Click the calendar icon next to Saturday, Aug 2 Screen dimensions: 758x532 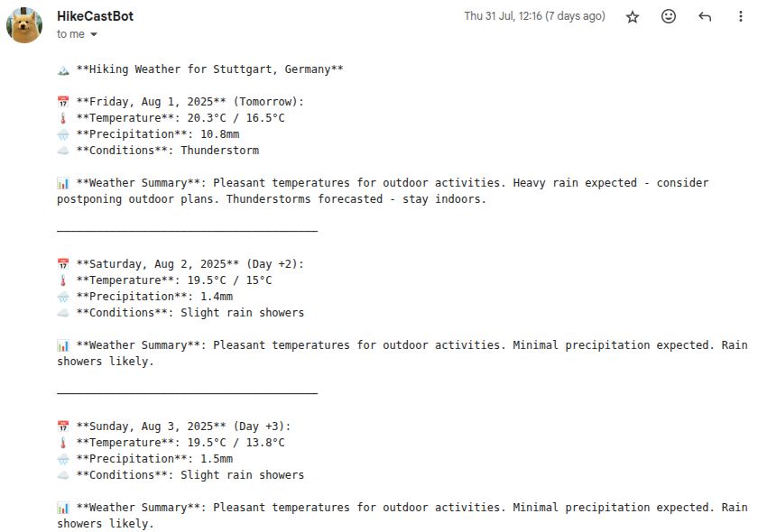pyautogui.click(x=63, y=264)
